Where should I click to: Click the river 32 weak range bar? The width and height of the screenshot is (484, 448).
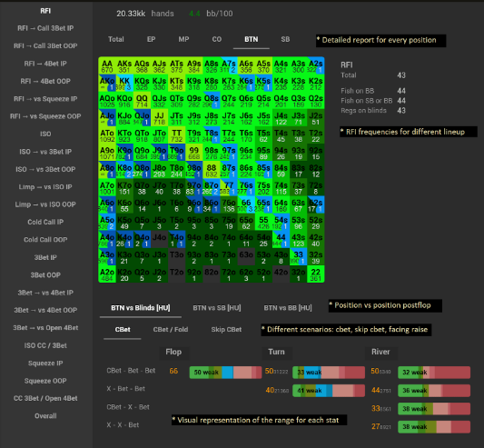point(434,373)
